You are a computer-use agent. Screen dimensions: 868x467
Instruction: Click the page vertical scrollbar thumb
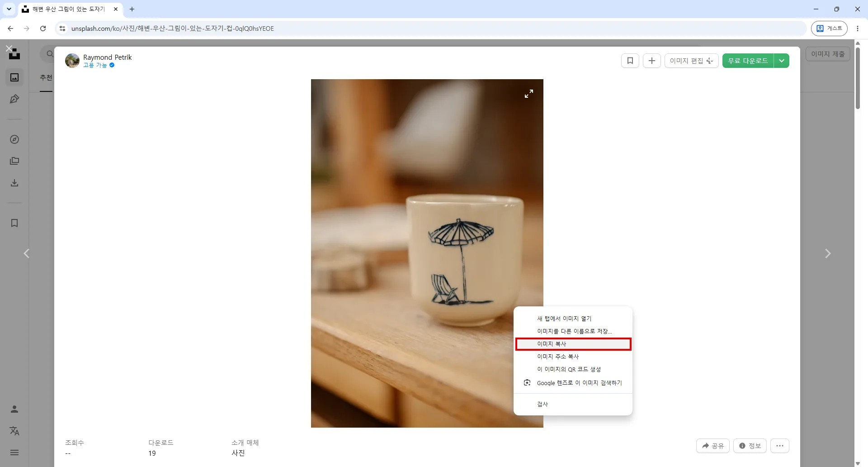coord(858,78)
